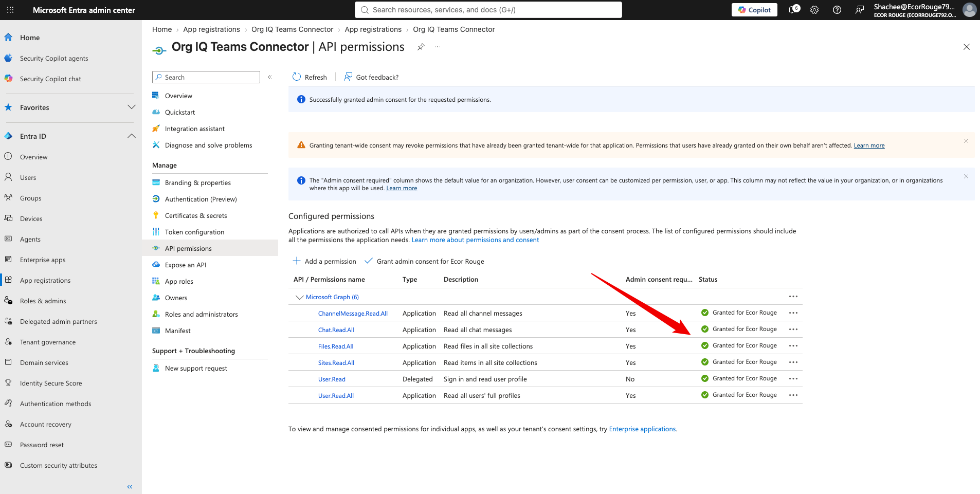This screenshot has width=980, height=494.
Task: Open App roles
Action: [x=179, y=281]
